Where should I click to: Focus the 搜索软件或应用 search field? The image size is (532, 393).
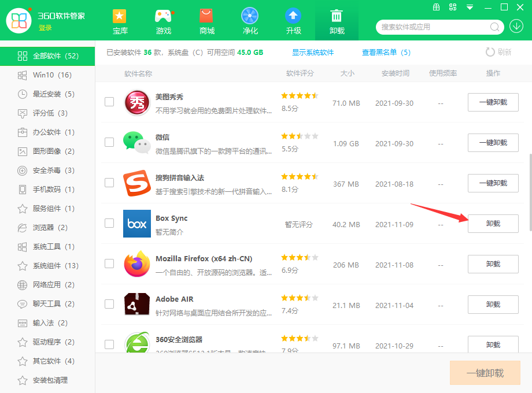coord(439,27)
